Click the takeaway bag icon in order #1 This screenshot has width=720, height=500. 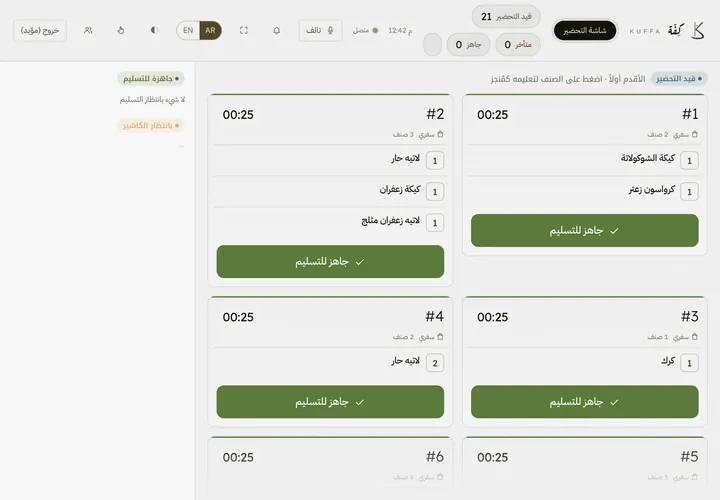(695, 134)
